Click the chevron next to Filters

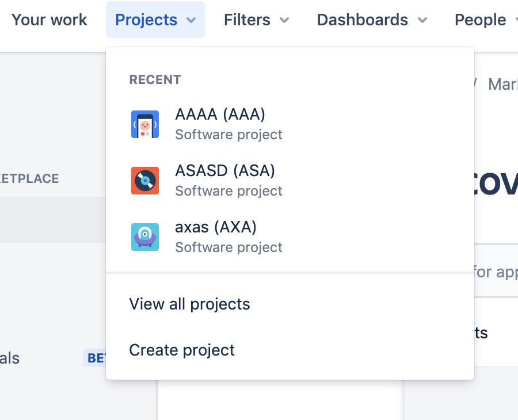coord(284,21)
